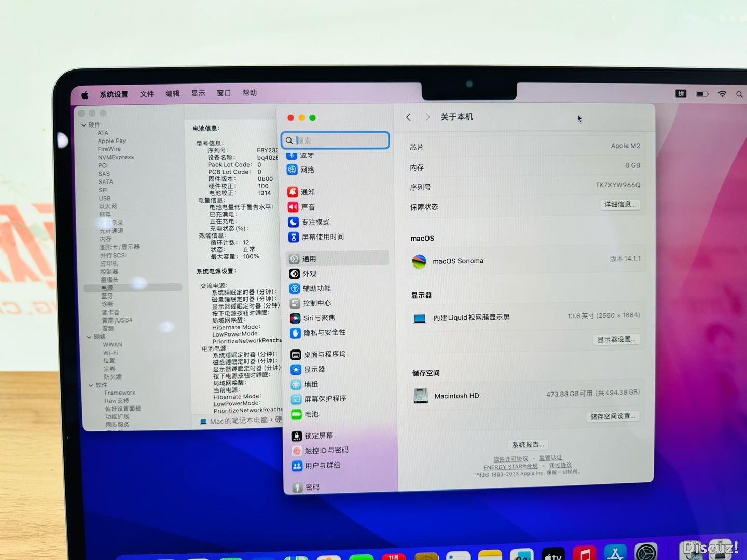Open the 声音 sound settings icon
Screen dimensions: 747x560
(x=293, y=207)
